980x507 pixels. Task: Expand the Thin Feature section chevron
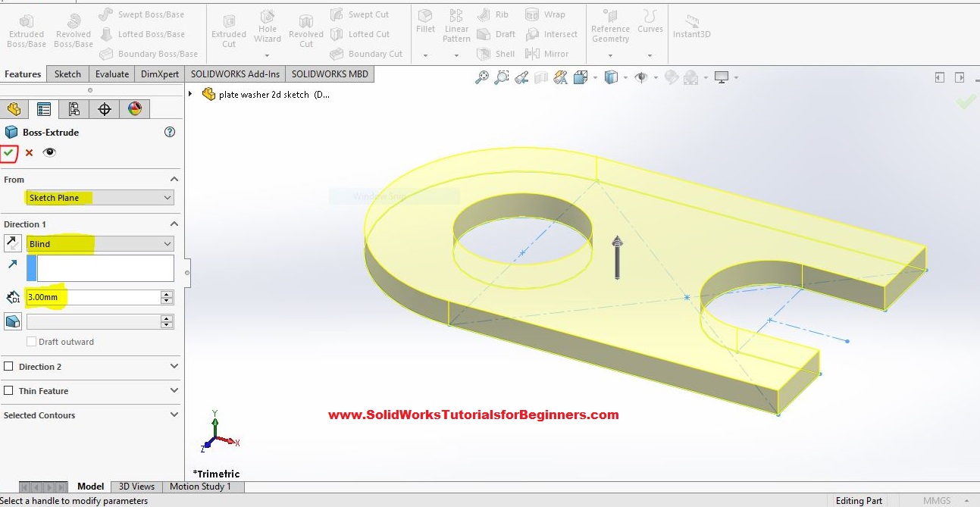174,391
